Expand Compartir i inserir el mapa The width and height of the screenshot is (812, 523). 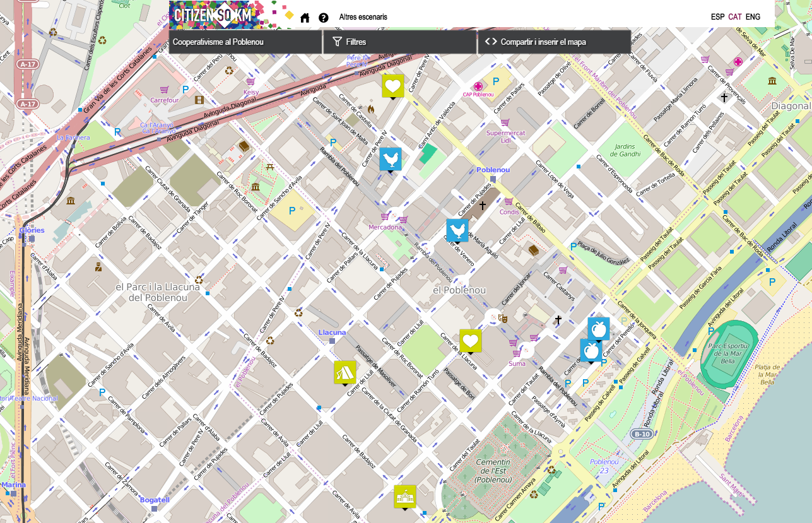[x=555, y=42]
